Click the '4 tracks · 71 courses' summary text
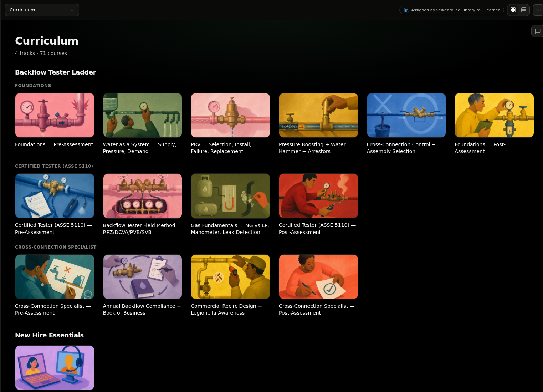The width and height of the screenshot is (543, 392). 41,53
